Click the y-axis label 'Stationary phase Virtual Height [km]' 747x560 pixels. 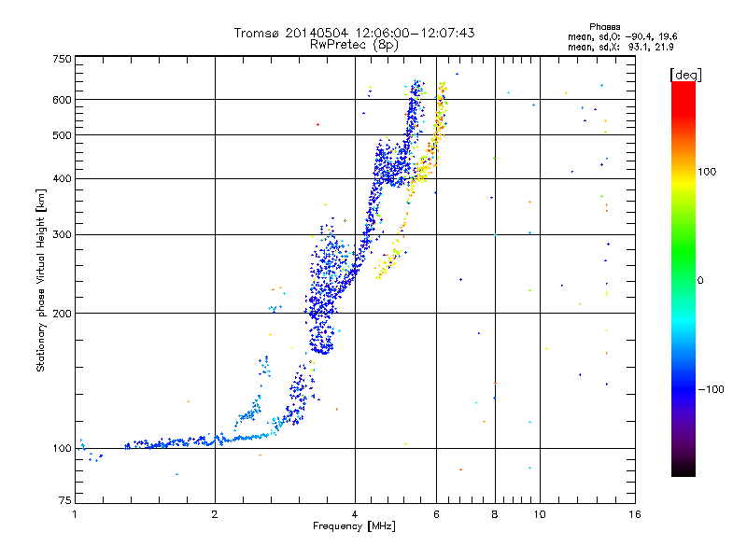pyautogui.click(x=40, y=280)
